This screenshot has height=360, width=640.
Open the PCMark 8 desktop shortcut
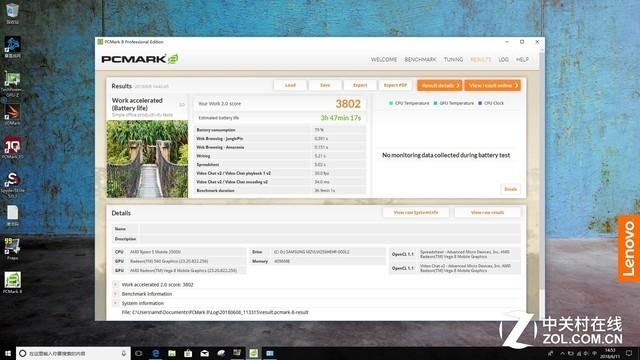pyautogui.click(x=13, y=282)
